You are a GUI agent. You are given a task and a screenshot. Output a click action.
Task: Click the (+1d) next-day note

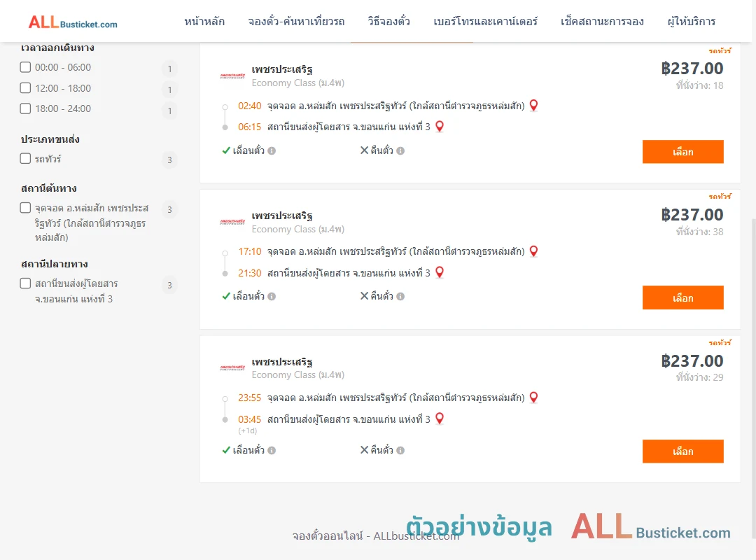(x=248, y=430)
